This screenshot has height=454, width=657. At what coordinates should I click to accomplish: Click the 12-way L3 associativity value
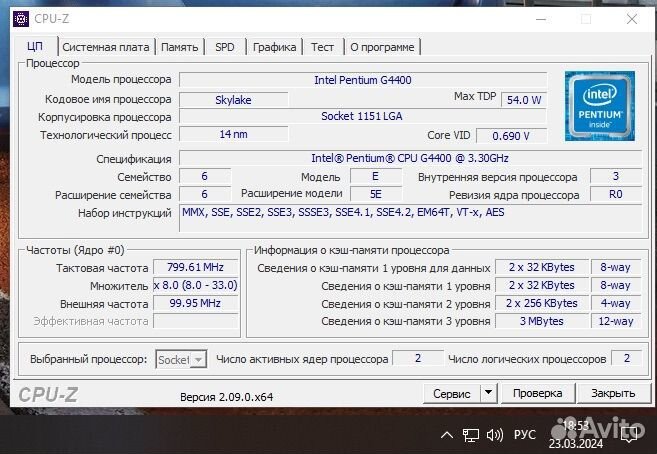(616, 321)
